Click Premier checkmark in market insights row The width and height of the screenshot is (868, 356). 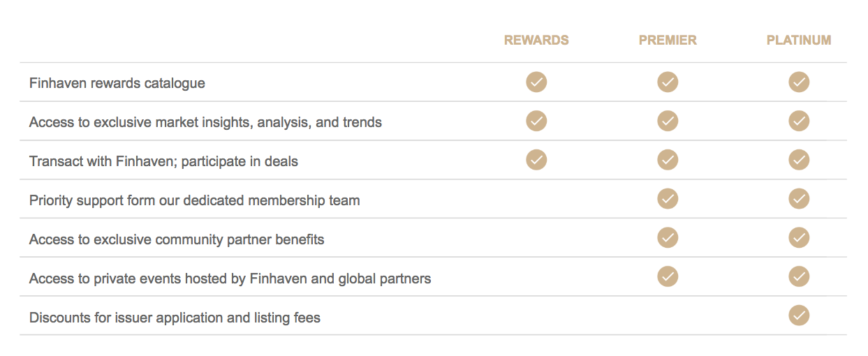point(668,121)
